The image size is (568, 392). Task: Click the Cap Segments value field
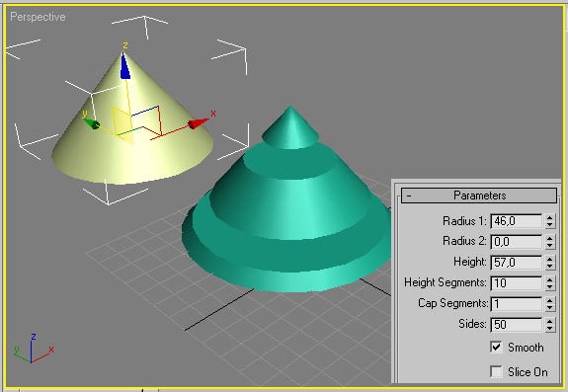[517, 304]
